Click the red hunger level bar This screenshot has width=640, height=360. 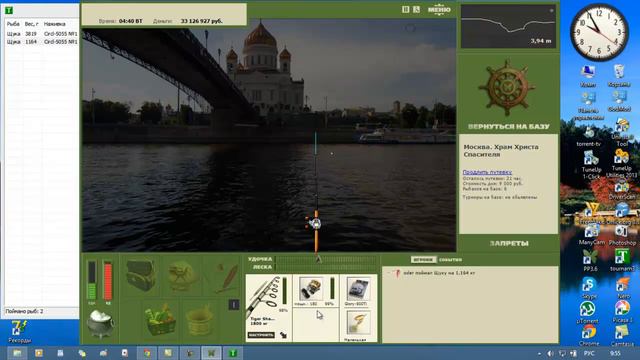pos(108,281)
